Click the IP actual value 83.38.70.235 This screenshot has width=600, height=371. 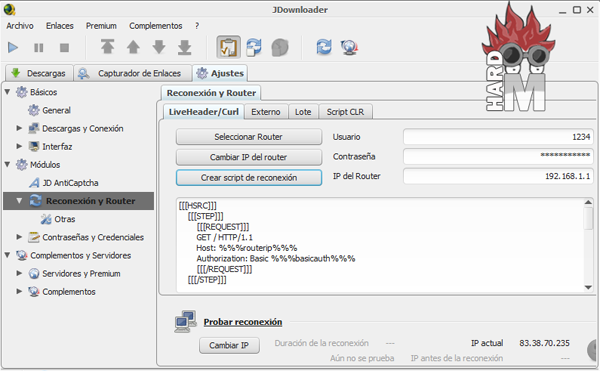(544, 343)
